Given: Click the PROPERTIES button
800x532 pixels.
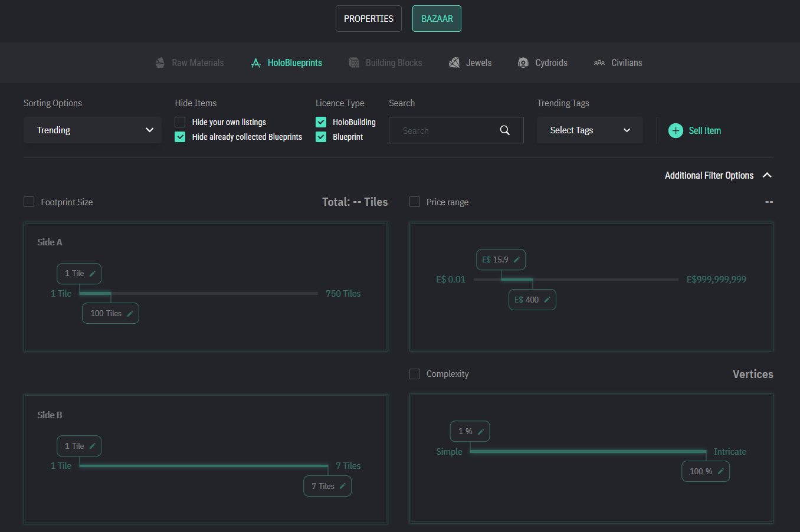Looking at the screenshot, I should pyautogui.click(x=368, y=19).
